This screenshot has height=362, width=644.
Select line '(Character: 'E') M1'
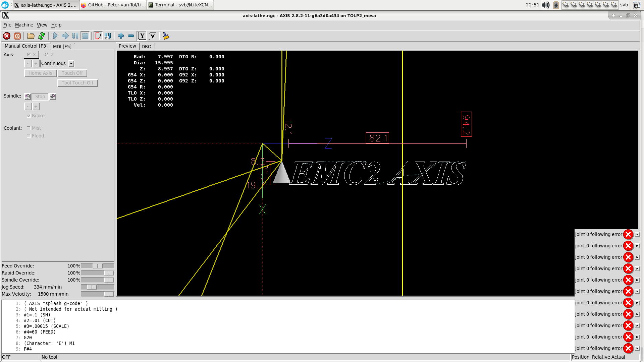pos(49,343)
